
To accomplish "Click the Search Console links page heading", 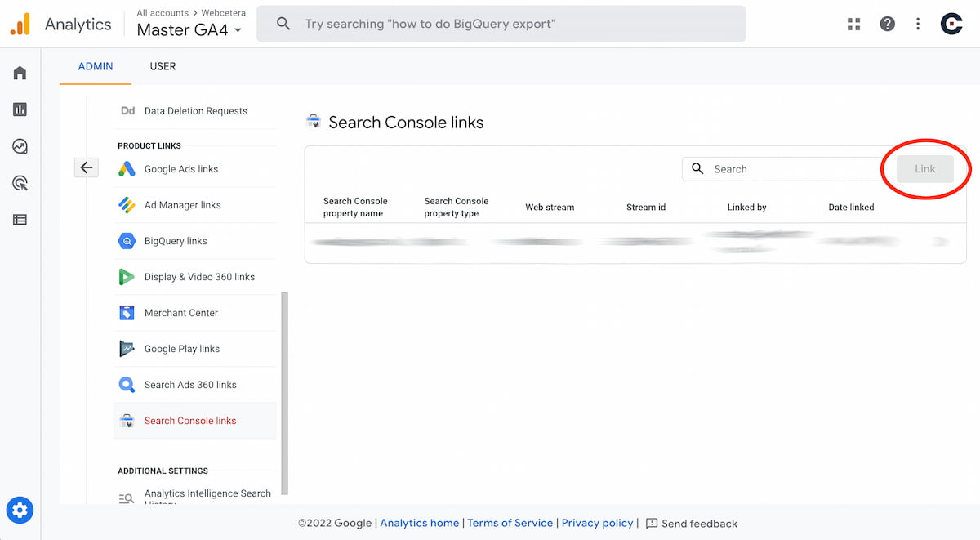I will pos(406,123).
